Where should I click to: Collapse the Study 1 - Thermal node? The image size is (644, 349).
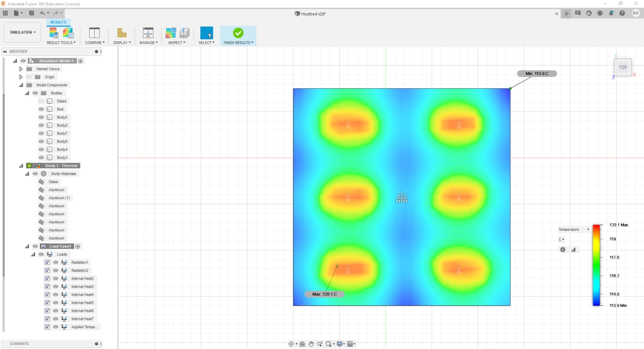(21, 166)
